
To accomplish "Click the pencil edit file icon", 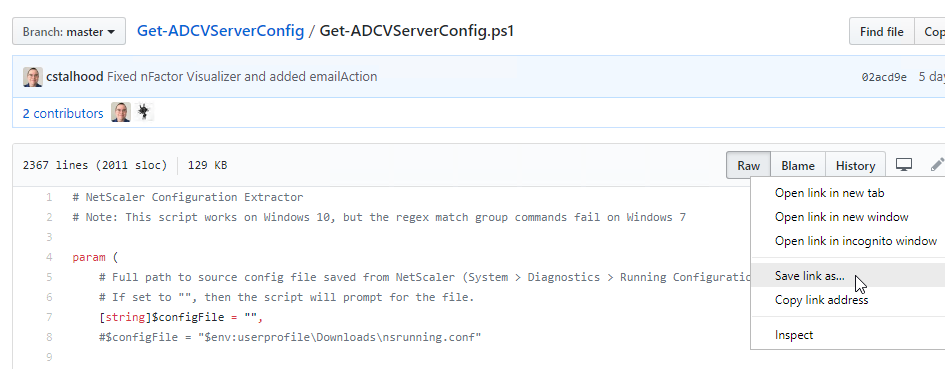I will coord(937,165).
